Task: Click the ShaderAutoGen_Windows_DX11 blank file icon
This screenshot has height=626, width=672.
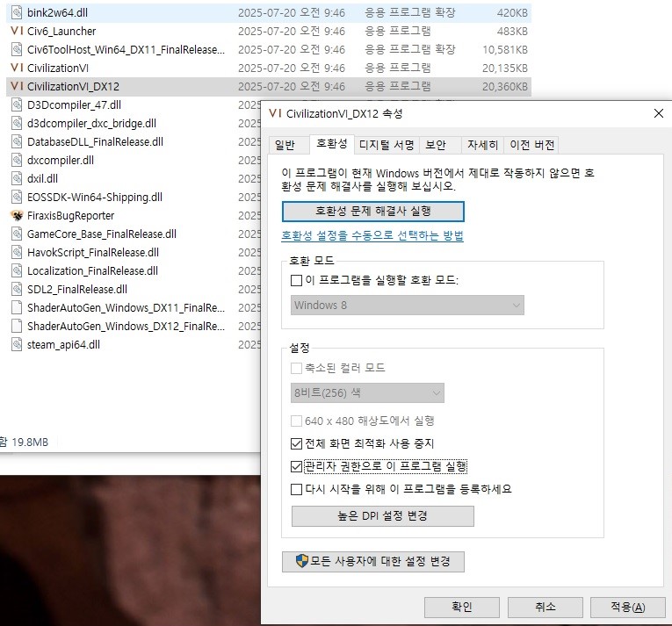Action: (17, 307)
